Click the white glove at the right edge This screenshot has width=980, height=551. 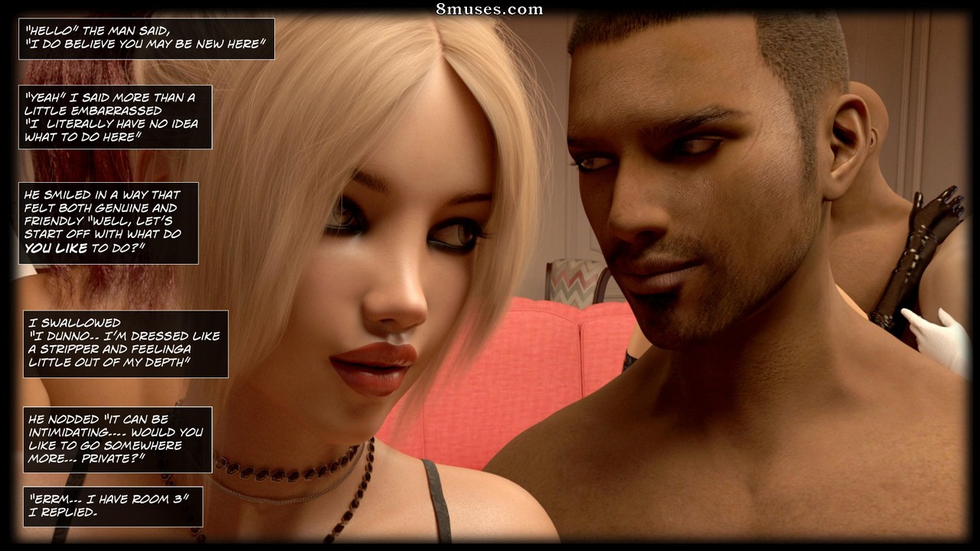coord(938,341)
